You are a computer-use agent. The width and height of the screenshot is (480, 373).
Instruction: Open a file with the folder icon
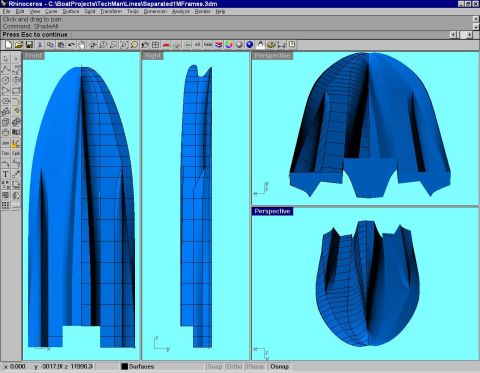tap(19, 45)
